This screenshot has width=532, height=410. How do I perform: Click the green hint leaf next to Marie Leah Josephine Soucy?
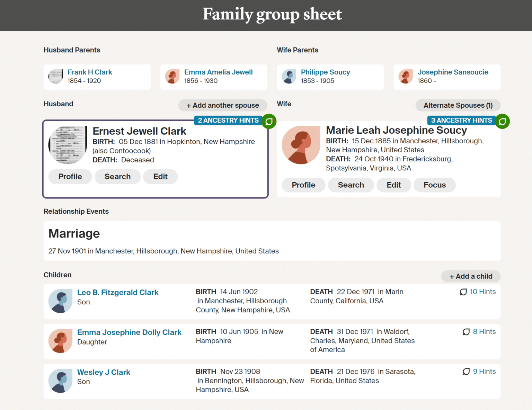tap(502, 121)
